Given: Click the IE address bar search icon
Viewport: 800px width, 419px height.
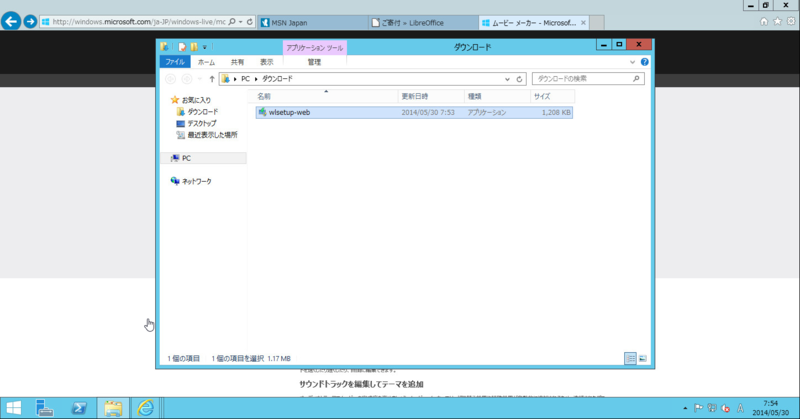Looking at the screenshot, I should pos(232,22).
